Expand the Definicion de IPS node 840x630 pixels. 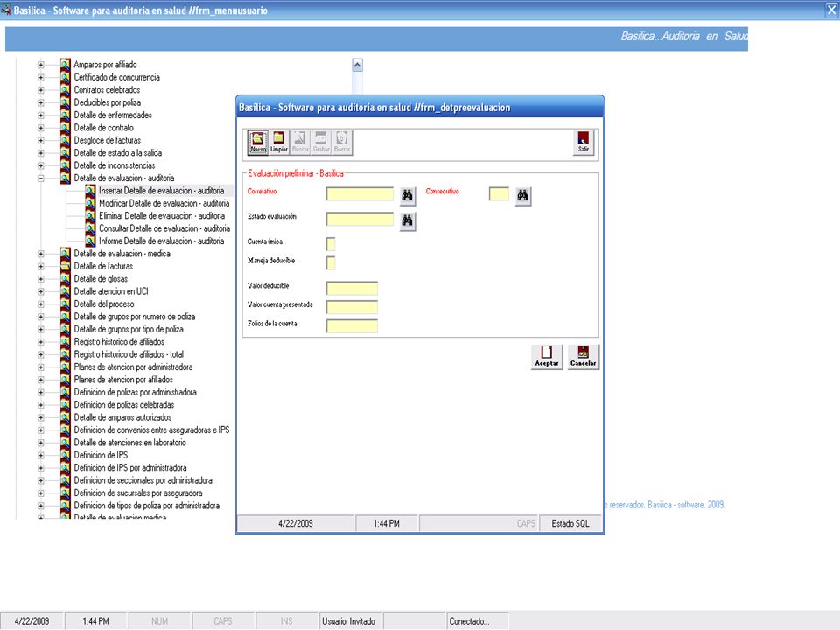coord(41,455)
